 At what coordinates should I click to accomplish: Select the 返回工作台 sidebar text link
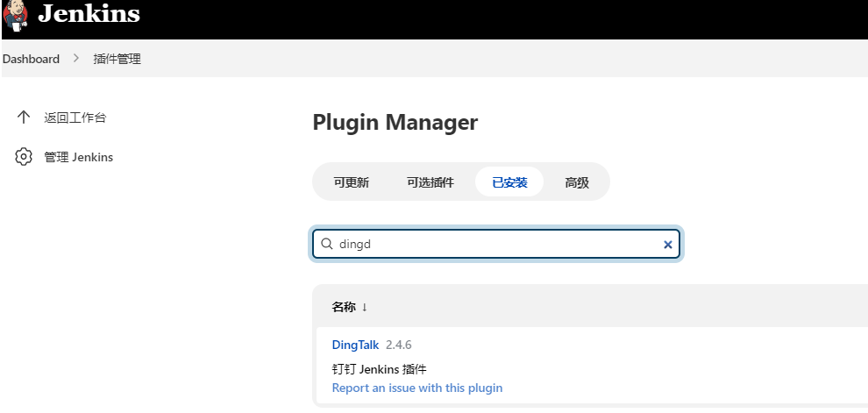coord(75,117)
